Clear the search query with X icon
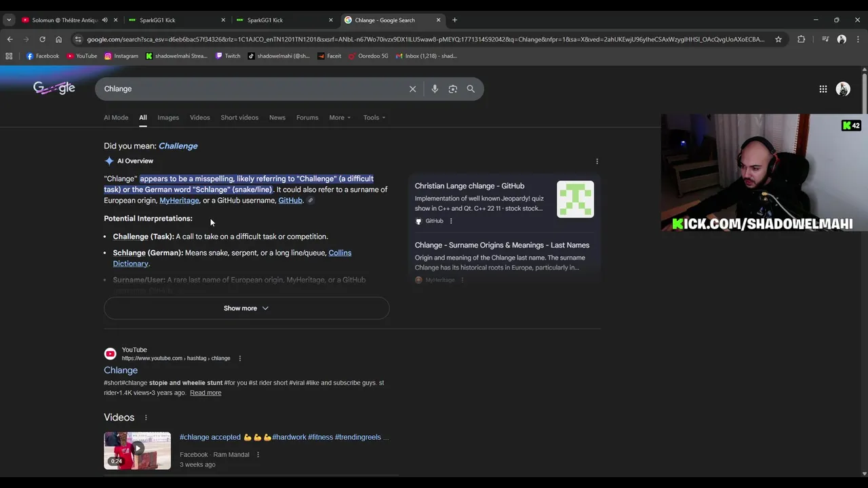This screenshot has width=868, height=488. [412, 89]
